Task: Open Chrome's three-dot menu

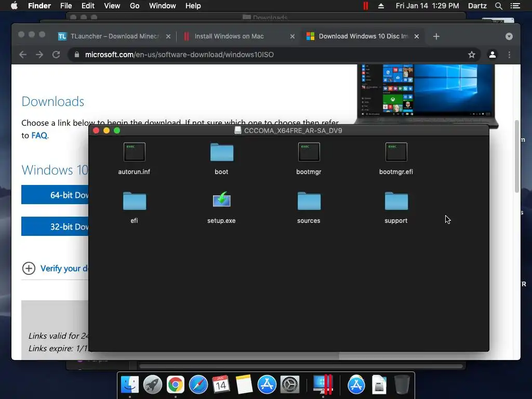Action: coord(509,55)
